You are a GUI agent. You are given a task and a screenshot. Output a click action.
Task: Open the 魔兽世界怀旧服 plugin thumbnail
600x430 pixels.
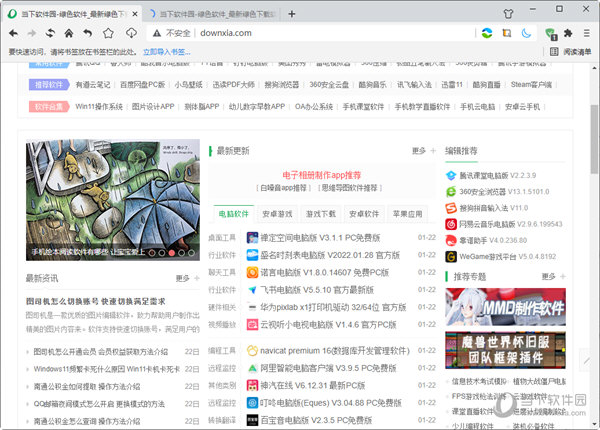[x=505, y=350]
